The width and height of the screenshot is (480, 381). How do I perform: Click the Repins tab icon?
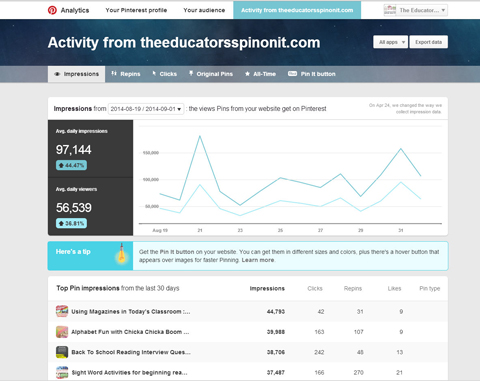(114, 73)
